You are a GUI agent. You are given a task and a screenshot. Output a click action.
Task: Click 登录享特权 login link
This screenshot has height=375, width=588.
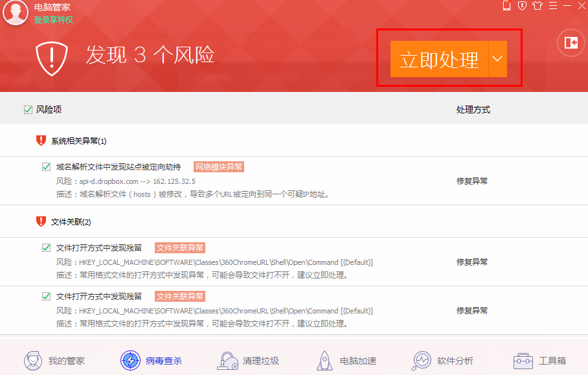[x=54, y=20]
